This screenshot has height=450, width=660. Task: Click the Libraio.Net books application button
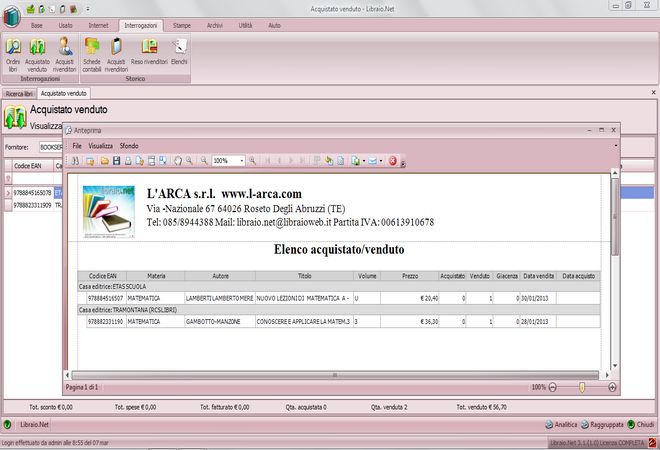pyautogui.click(x=12, y=17)
